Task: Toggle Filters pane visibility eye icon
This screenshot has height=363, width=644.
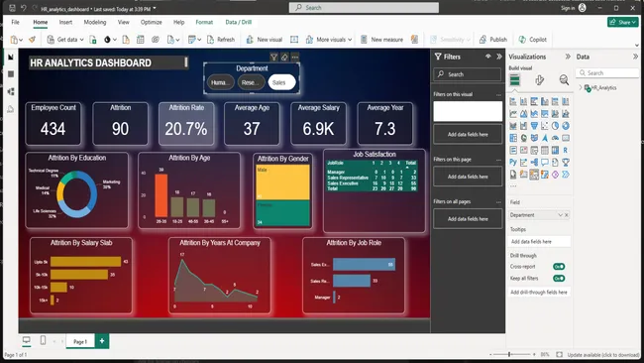Action: tap(487, 57)
